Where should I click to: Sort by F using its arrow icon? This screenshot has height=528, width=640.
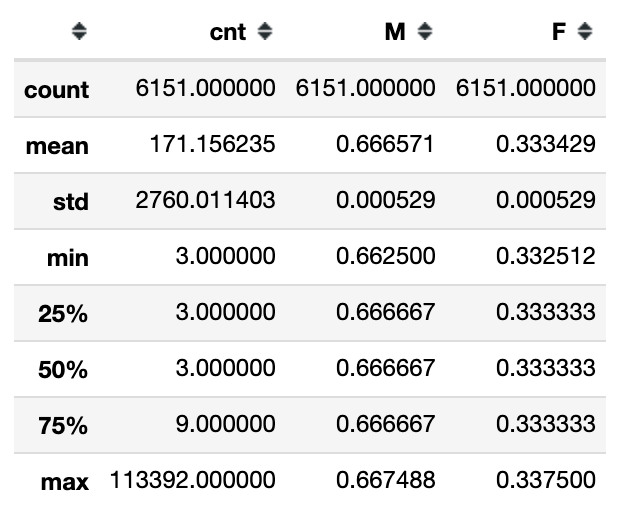(585, 33)
